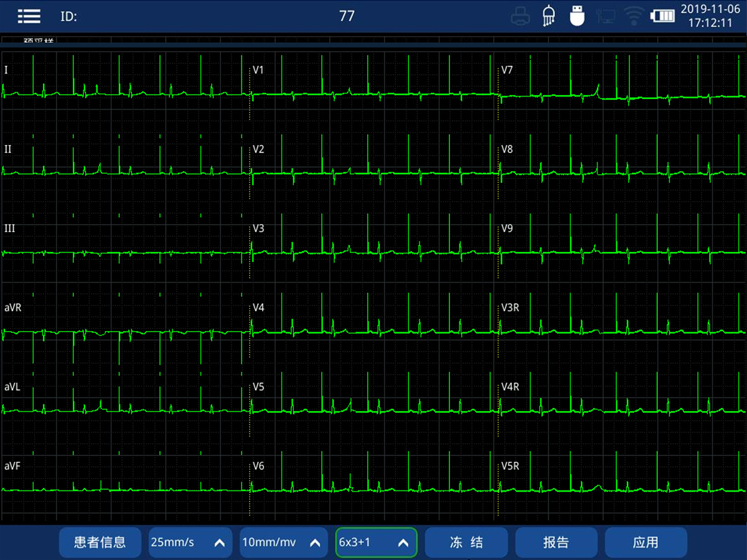Click the dimmed printer status icon
Image resolution: width=747 pixels, height=560 pixels.
pyautogui.click(x=520, y=16)
